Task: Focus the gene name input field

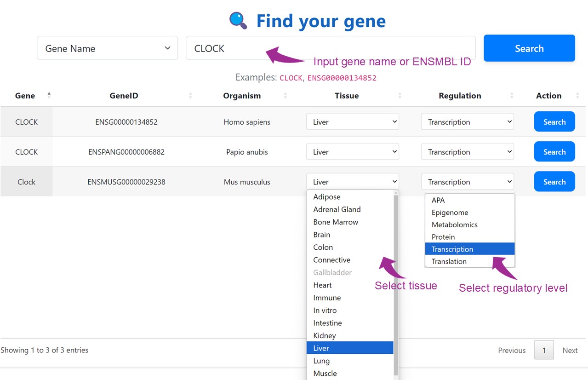Action: pos(330,48)
